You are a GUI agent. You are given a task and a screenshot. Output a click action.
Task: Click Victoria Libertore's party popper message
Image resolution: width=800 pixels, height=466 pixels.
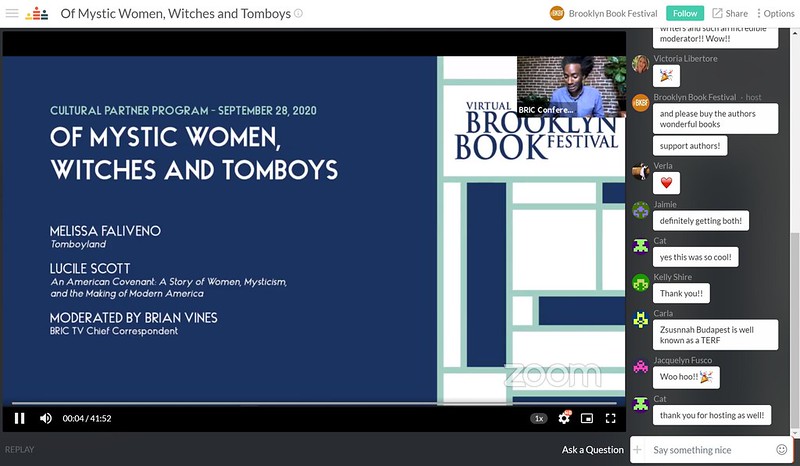tap(666, 76)
